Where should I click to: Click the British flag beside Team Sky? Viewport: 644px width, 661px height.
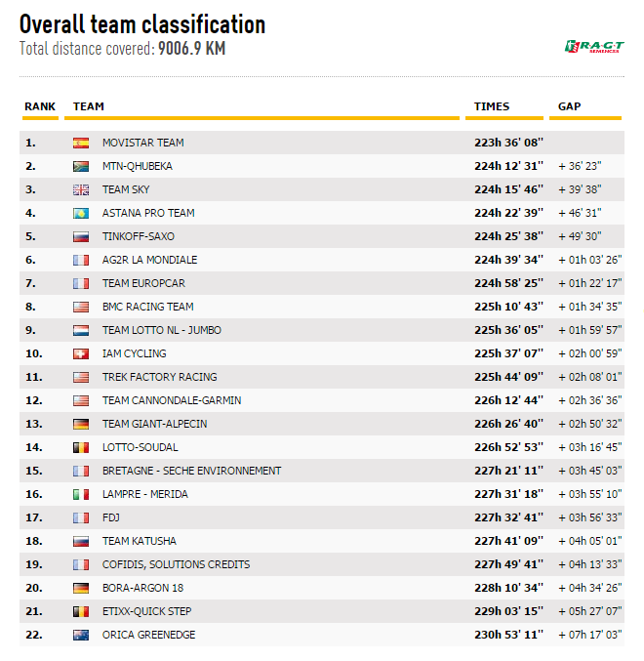pyautogui.click(x=81, y=189)
